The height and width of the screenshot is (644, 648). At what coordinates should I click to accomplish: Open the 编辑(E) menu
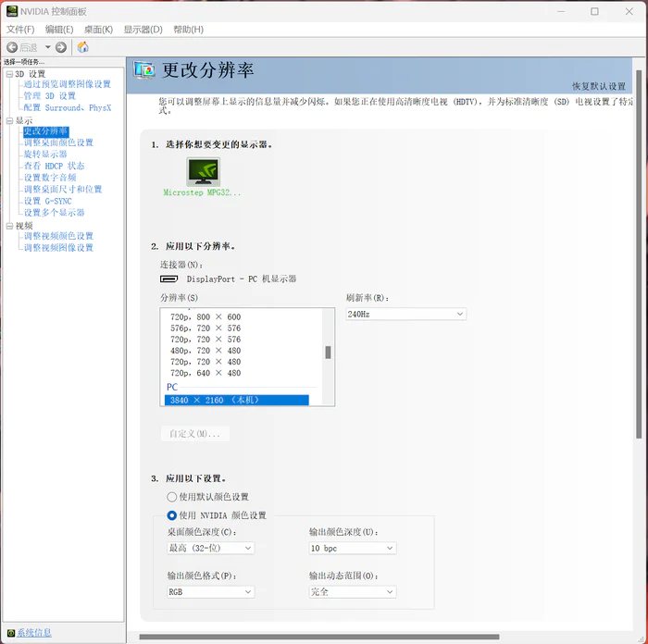[59, 30]
